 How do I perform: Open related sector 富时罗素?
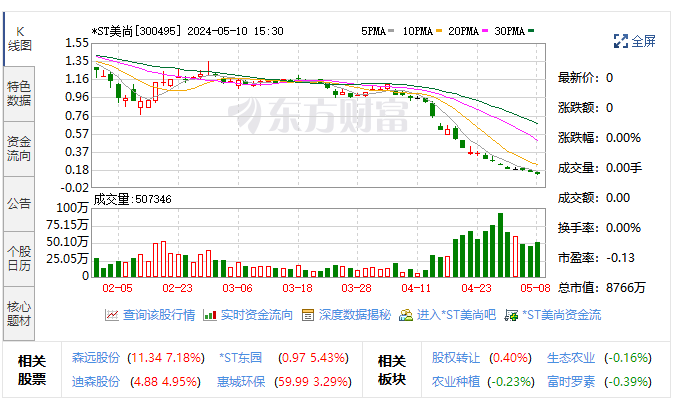(571, 382)
